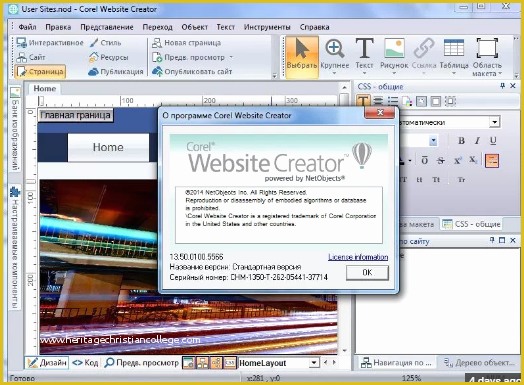This screenshot has height=385, width=524.
Task: Open CSS border properties category icon
Action: pos(435,101)
